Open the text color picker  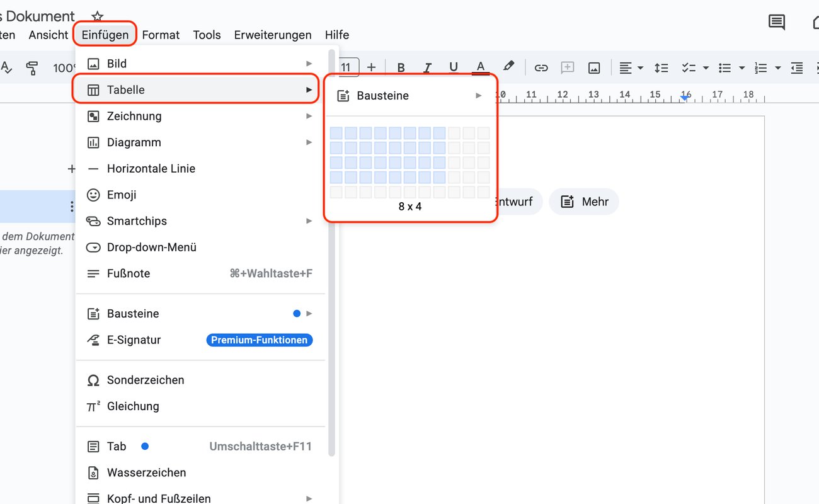[x=480, y=67]
